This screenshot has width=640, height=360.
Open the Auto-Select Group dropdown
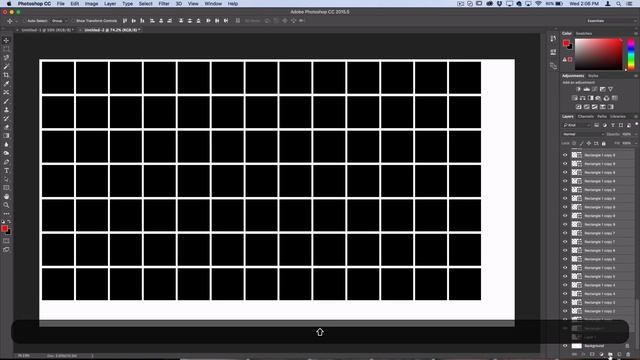coord(60,20)
